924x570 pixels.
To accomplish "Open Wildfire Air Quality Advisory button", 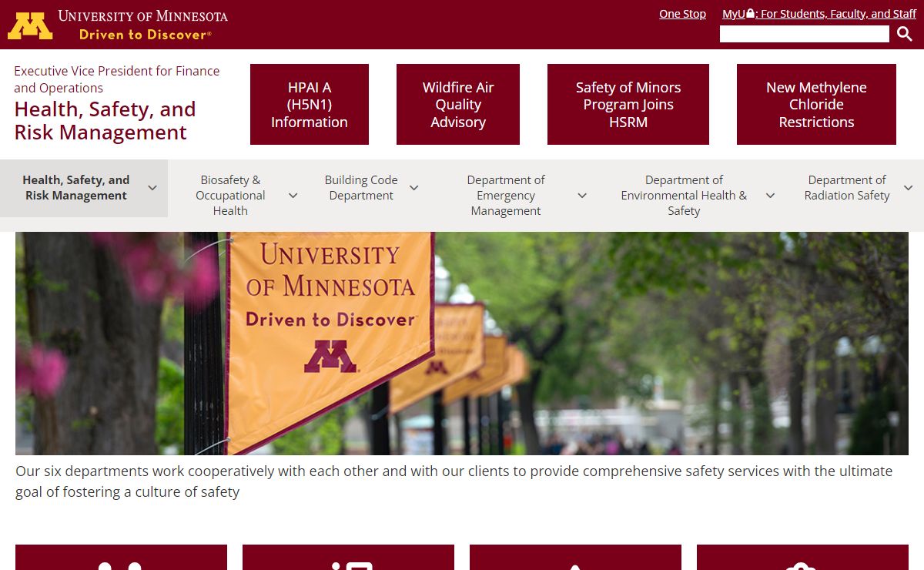I will click(x=458, y=105).
